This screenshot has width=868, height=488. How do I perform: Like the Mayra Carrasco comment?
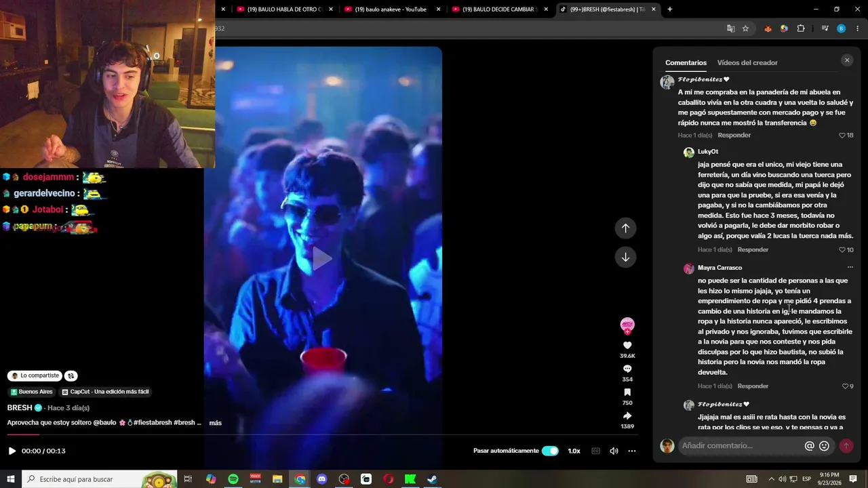point(846,386)
